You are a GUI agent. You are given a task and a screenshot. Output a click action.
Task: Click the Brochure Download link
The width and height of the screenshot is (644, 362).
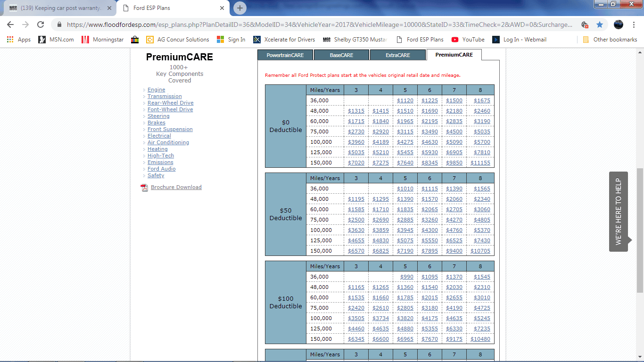[176, 187]
